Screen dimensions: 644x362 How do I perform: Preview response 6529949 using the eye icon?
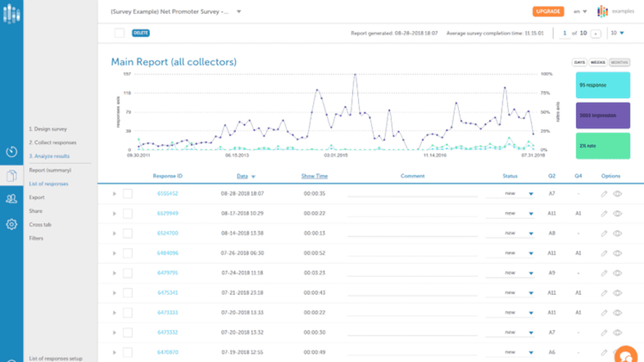tap(617, 213)
